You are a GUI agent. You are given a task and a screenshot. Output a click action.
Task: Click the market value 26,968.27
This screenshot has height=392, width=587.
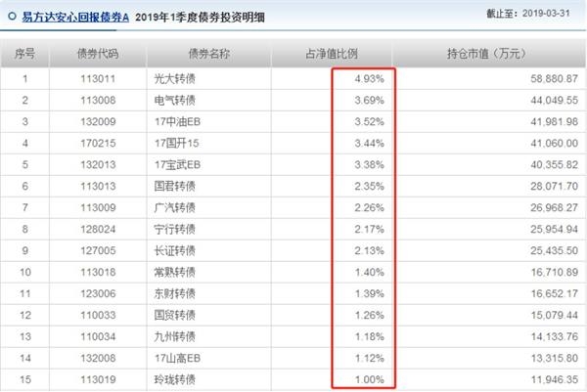click(x=555, y=208)
